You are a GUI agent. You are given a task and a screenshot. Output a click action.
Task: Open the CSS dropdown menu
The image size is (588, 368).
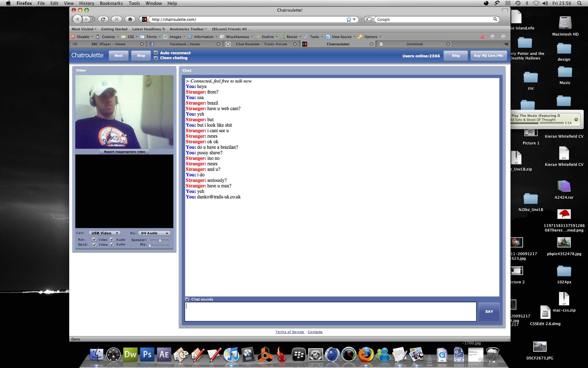click(130, 37)
